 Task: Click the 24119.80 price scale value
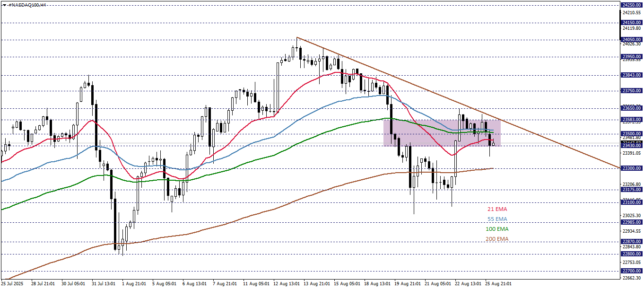point(632,28)
